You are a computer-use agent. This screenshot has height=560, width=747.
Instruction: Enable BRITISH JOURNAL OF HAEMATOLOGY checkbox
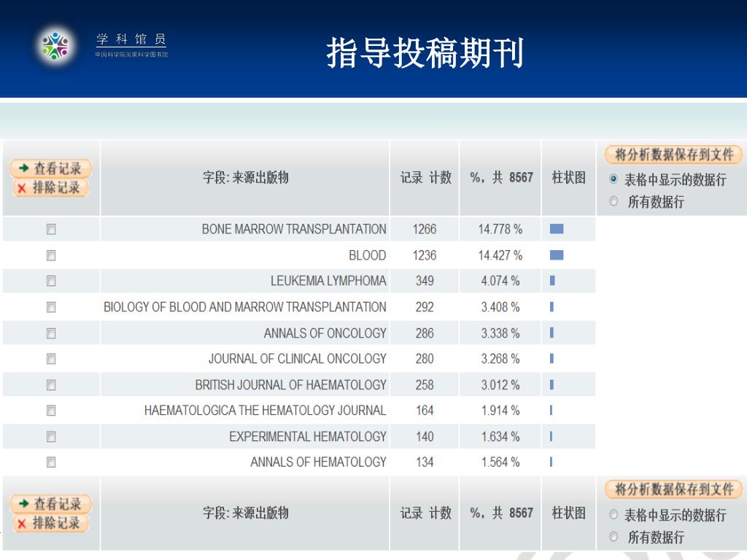click(x=51, y=384)
